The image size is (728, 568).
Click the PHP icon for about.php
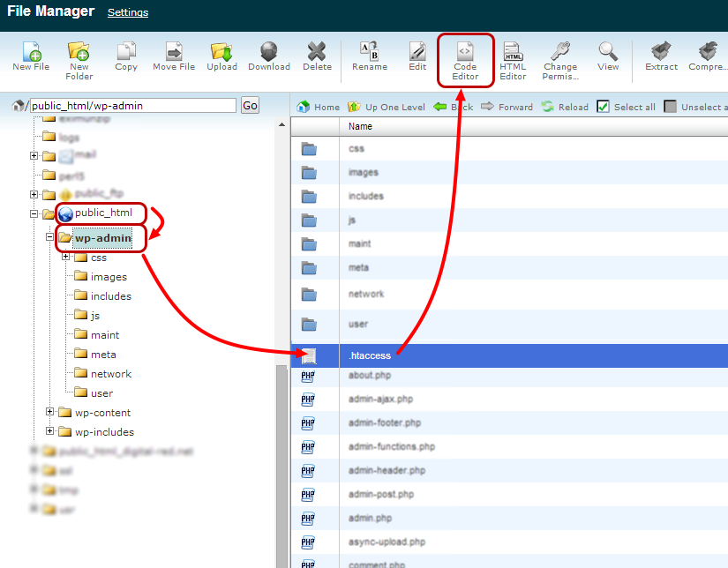coord(308,376)
